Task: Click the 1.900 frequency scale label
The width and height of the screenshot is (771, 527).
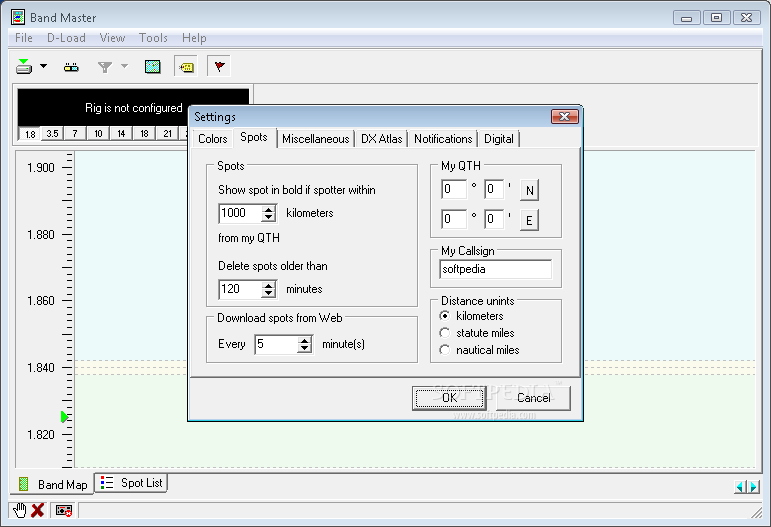Action: pyautogui.click(x=41, y=168)
